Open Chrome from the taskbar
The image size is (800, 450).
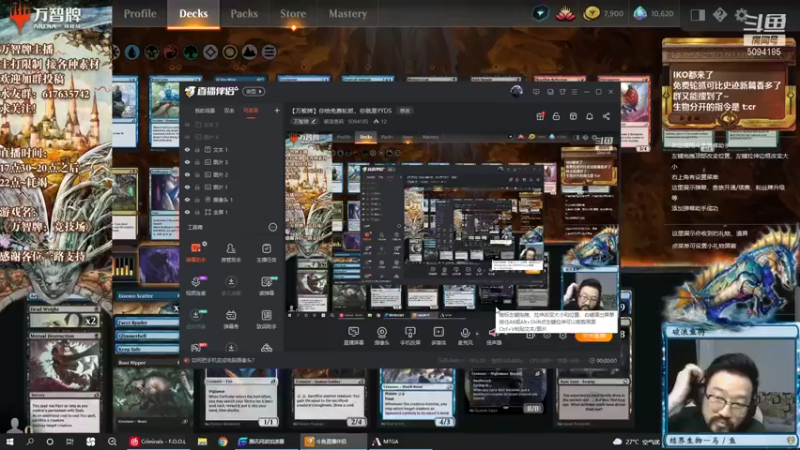coord(223,442)
